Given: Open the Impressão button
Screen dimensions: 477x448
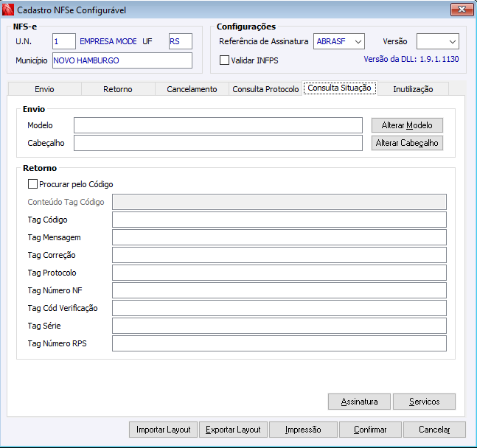Looking at the screenshot, I should coord(303,430).
